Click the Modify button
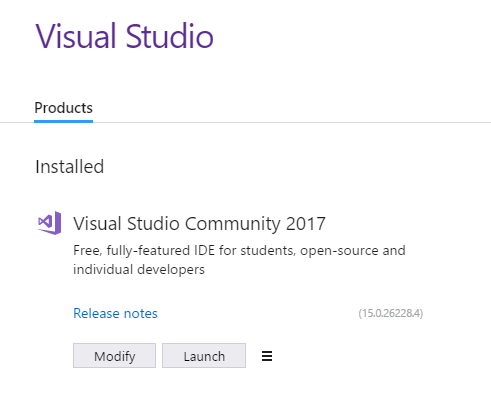The width and height of the screenshot is (491, 405). click(114, 356)
